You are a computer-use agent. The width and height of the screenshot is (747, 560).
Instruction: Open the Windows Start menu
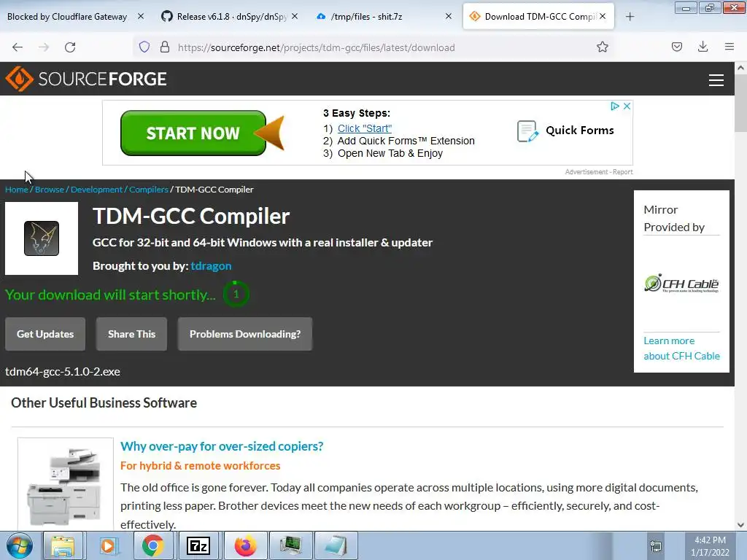(x=20, y=545)
